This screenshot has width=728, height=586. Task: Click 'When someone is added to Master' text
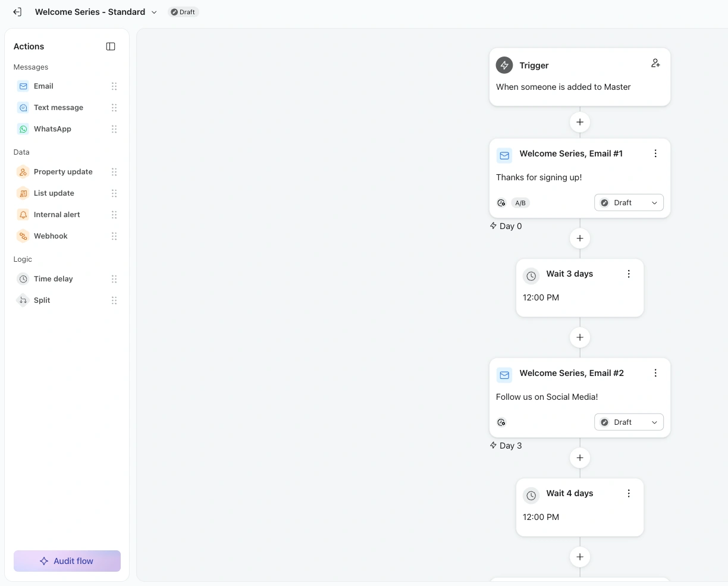coord(563,87)
